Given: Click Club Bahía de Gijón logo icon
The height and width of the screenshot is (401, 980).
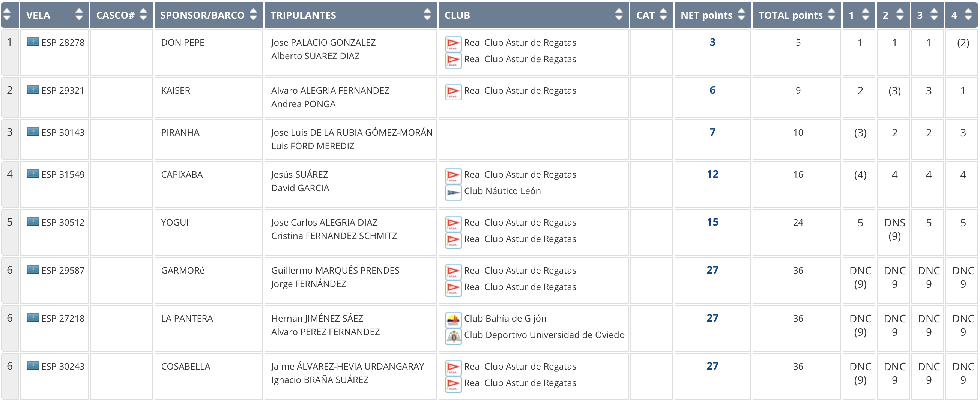Looking at the screenshot, I should (453, 320).
